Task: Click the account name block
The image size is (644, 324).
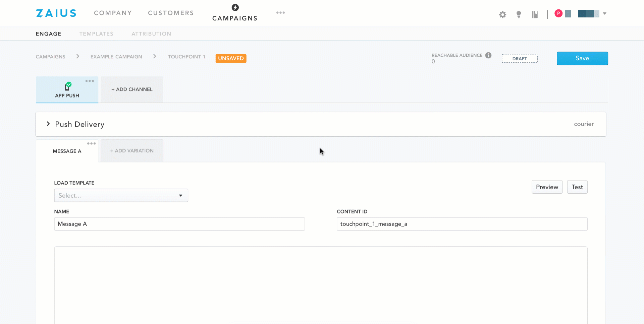Action: [x=589, y=14]
